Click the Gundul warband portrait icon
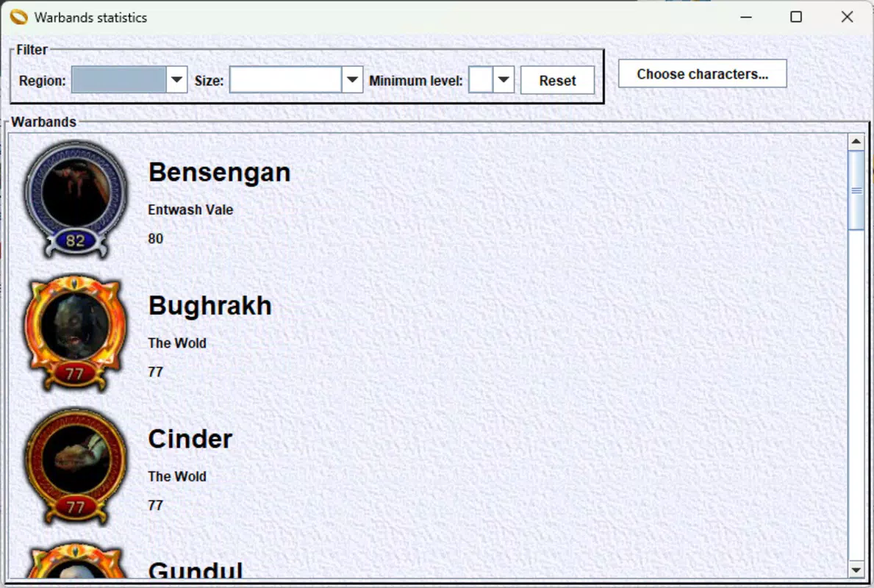The width and height of the screenshot is (874, 588). (x=76, y=561)
